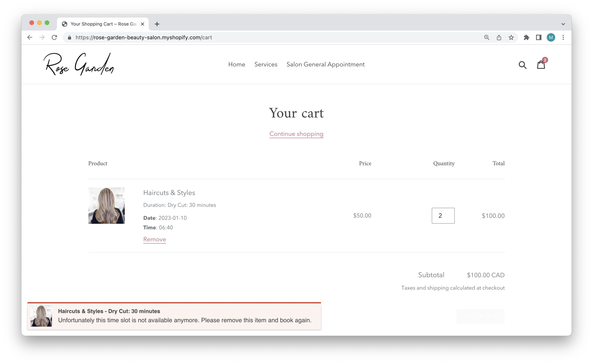593x364 pixels.
Task: Open the Haircuts & Styles product thumbnail
Action: tap(107, 206)
